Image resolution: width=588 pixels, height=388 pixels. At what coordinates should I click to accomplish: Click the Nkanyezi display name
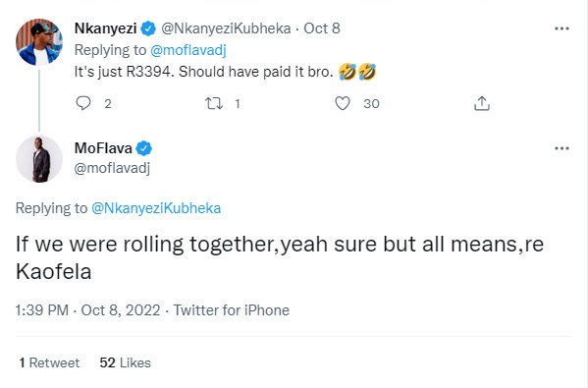tap(105, 28)
